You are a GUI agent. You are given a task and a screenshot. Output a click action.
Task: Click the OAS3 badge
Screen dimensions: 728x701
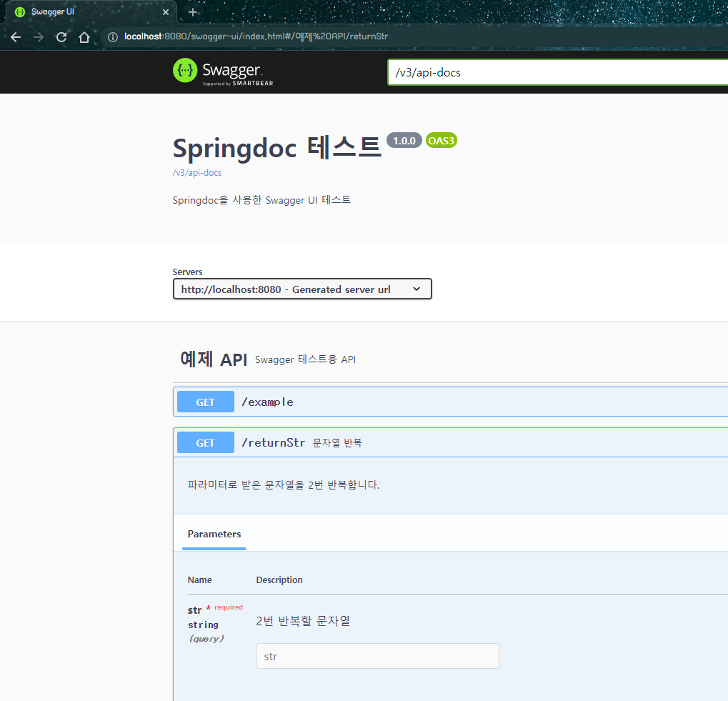441,141
